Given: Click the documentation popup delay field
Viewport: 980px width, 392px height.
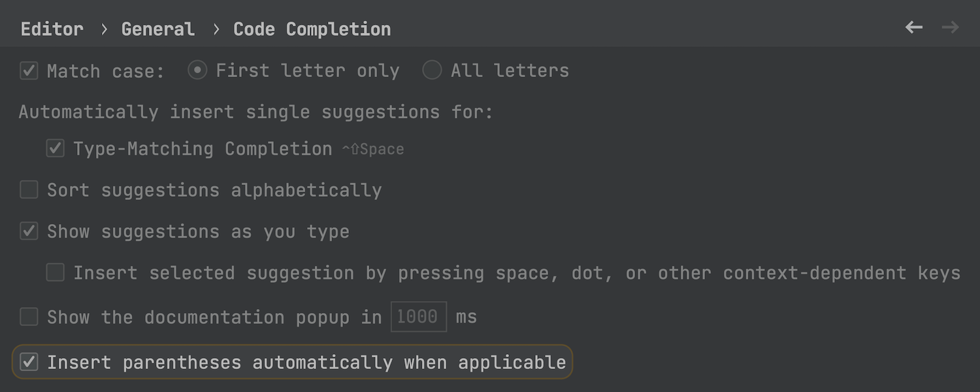Looking at the screenshot, I should point(418,317).
